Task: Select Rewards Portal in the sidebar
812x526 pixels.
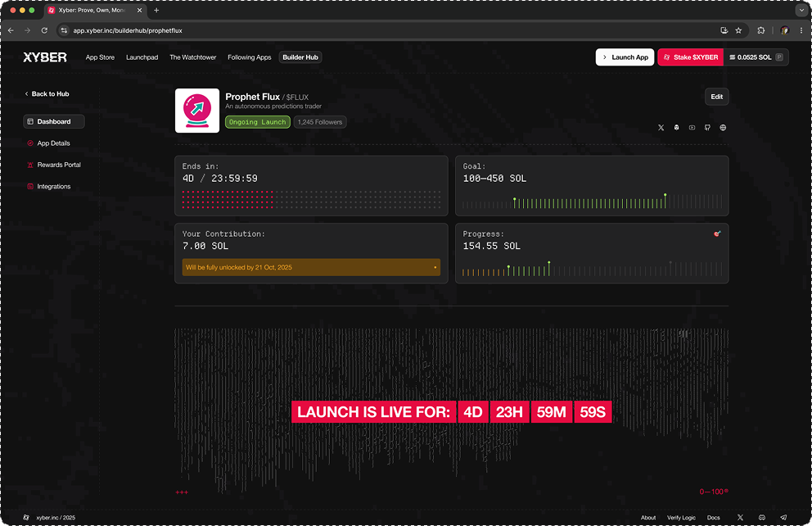Action: pos(59,165)
